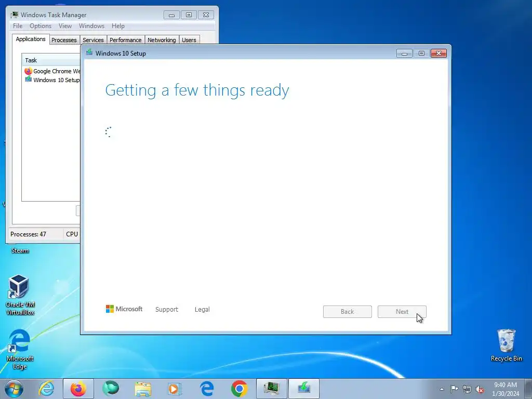Click the Show desktop strip
532x399 pixels.
click(x=528, y=389)
